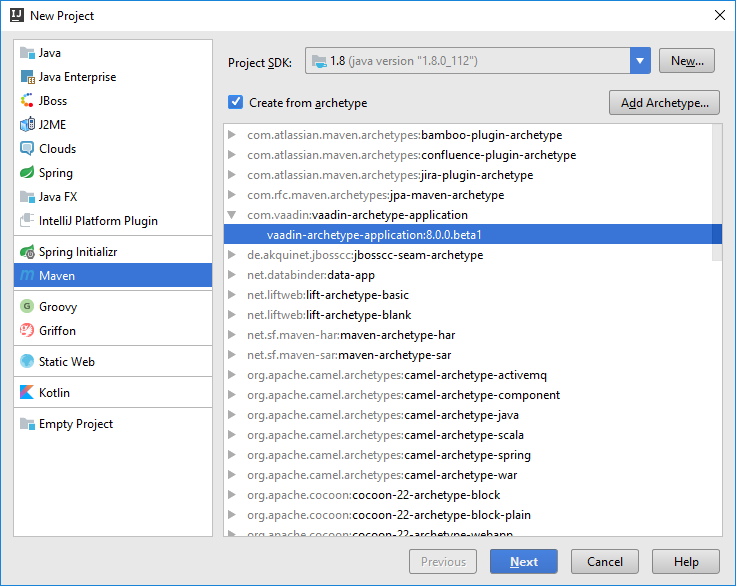Screen dimensions: 736x586
Task: Expand camel-archetype-war node arrow
Action: (x=231, y=475)
